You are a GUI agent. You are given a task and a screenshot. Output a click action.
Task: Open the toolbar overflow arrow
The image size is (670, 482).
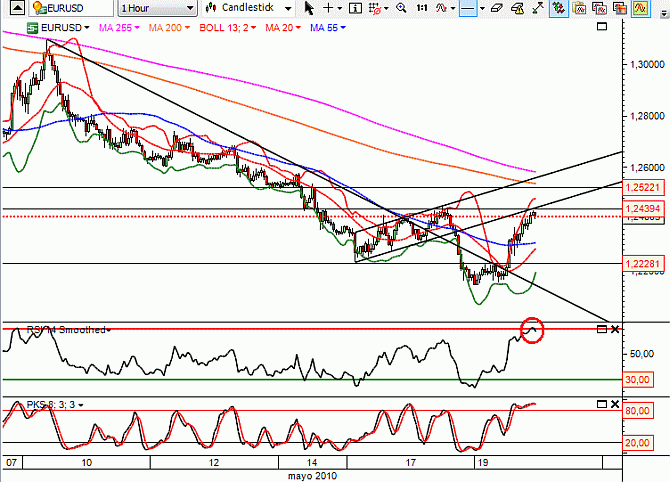664,13
